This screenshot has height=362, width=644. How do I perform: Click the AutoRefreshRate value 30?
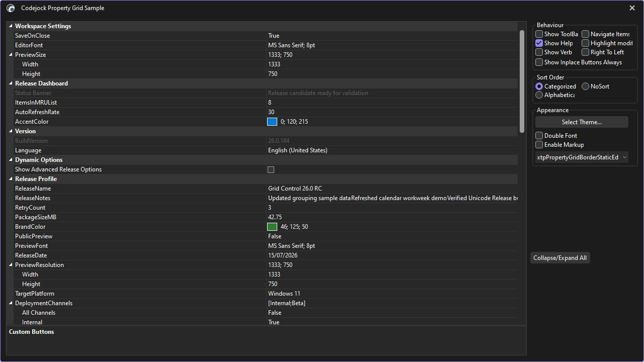271,112
